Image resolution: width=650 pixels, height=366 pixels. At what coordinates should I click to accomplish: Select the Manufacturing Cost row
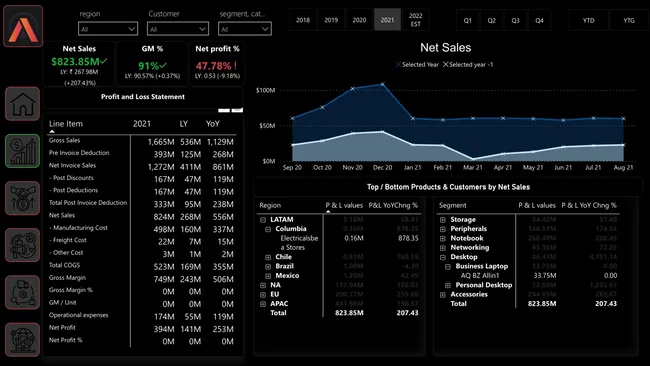[x=141, y=228]
